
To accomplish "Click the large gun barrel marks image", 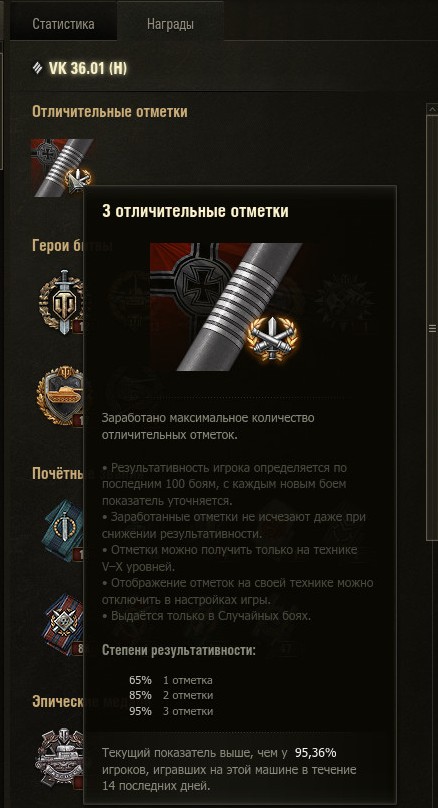I will (226, 307).
